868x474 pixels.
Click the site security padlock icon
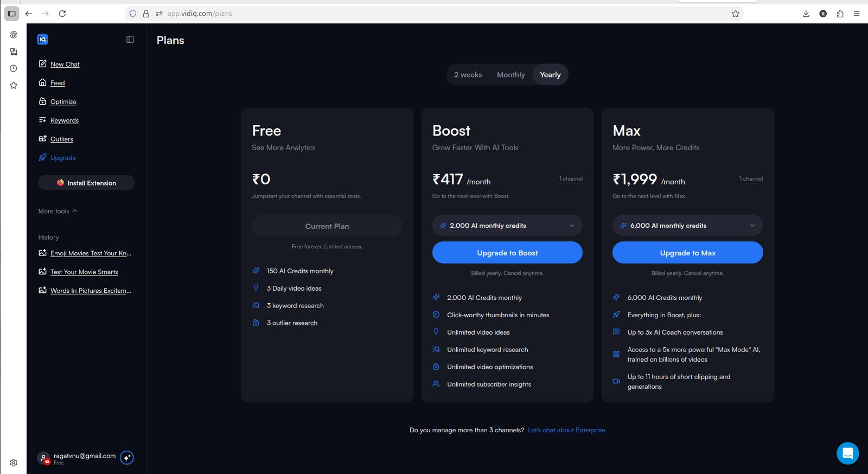tap(146, 14)
